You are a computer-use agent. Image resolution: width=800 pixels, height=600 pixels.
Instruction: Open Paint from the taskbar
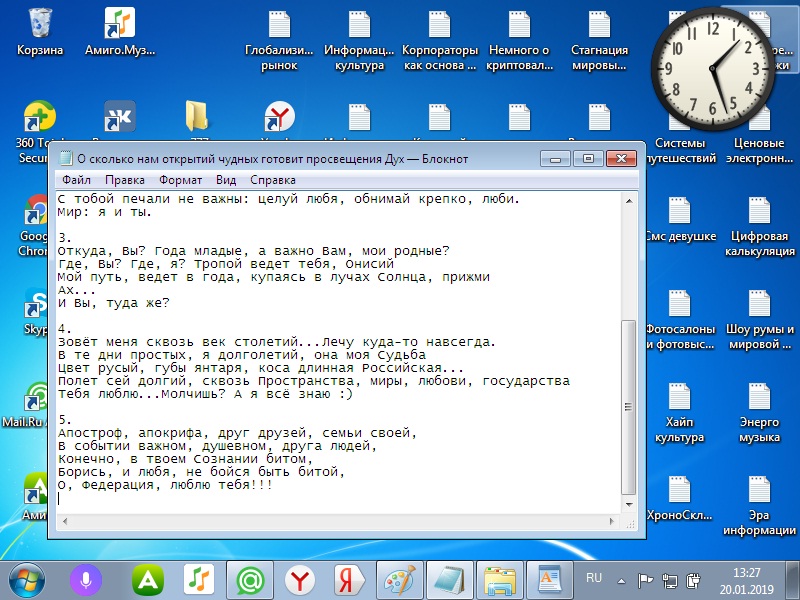tap(400, 580)
